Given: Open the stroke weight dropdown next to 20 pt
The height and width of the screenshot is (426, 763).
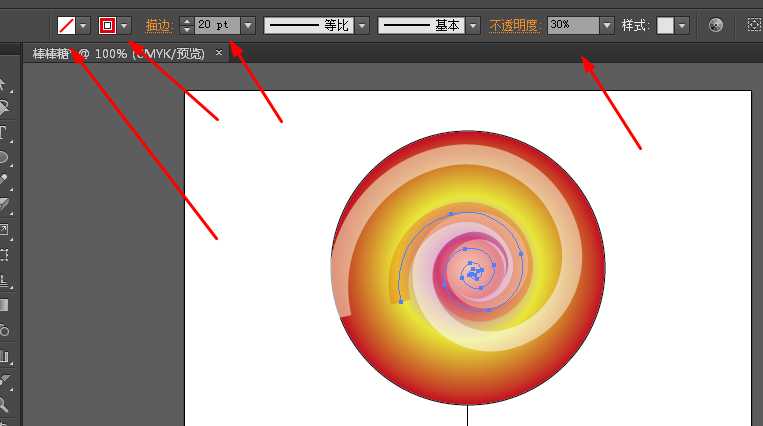Looking at the screenshot, I should tap(248, 25).
